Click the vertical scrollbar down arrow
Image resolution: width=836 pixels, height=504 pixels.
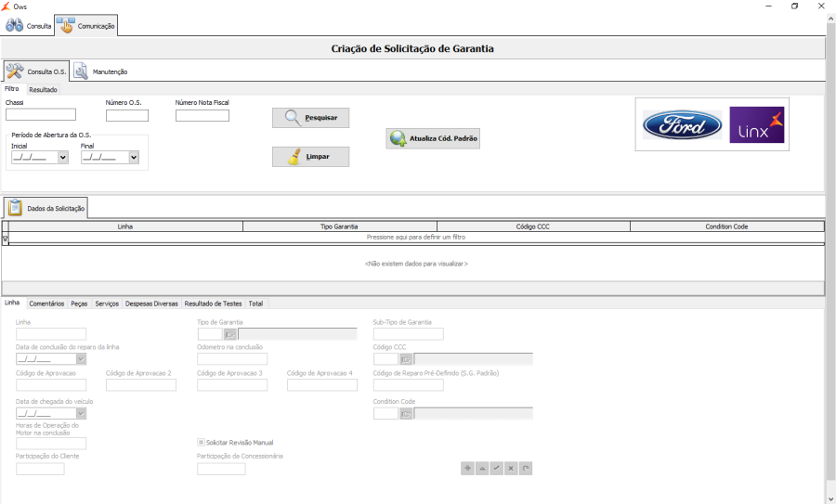pyautogui.click(x=830, y=498)
